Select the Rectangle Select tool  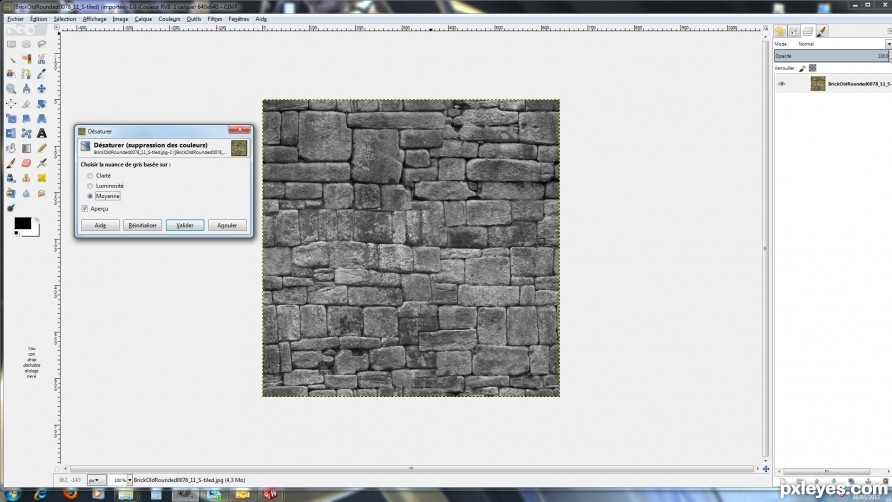(11, 44)
